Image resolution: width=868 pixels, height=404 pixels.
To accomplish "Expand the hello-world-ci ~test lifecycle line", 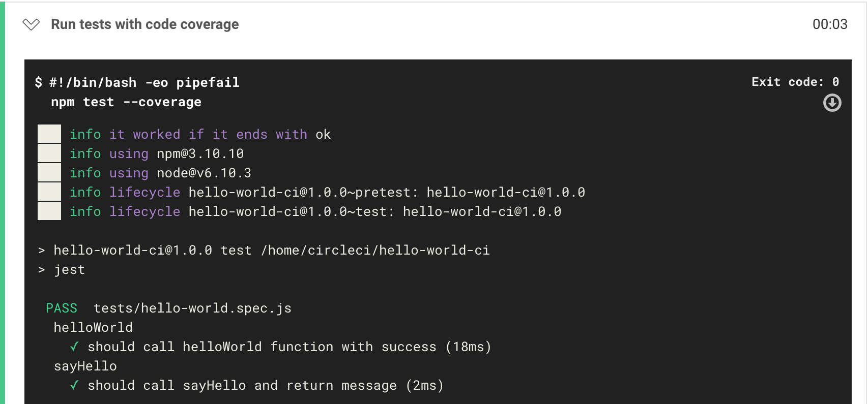I will pos(49,211).
